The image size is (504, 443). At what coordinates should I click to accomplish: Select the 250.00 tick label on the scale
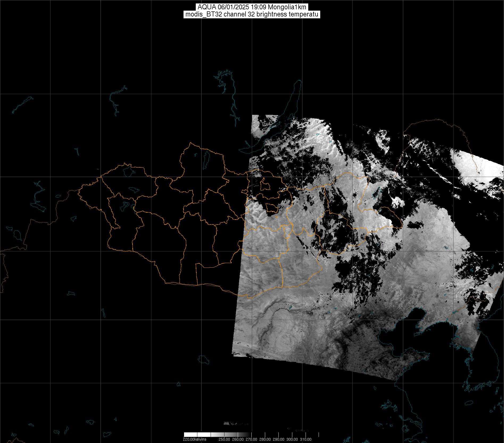pyautogui.click(x=224, y=439)
